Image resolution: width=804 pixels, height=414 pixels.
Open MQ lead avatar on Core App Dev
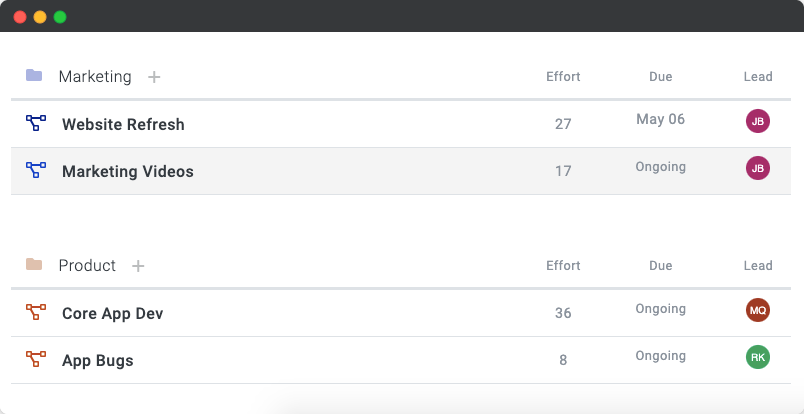click(x=757, y=310)
